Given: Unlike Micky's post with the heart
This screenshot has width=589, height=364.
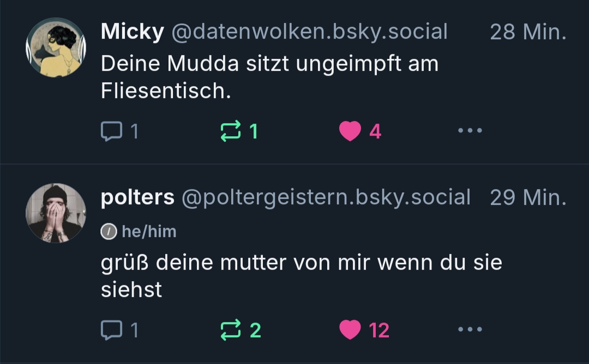Looking at the screenshot, I should click(350, 131).
